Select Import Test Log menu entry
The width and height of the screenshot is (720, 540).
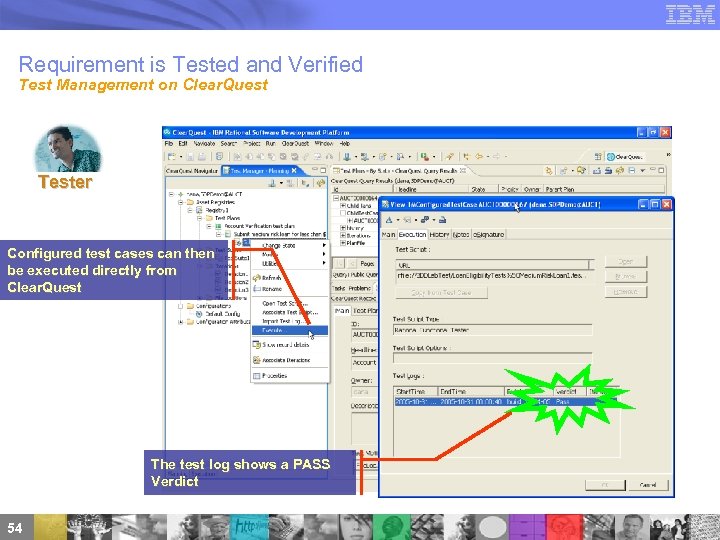click(289, 321)
